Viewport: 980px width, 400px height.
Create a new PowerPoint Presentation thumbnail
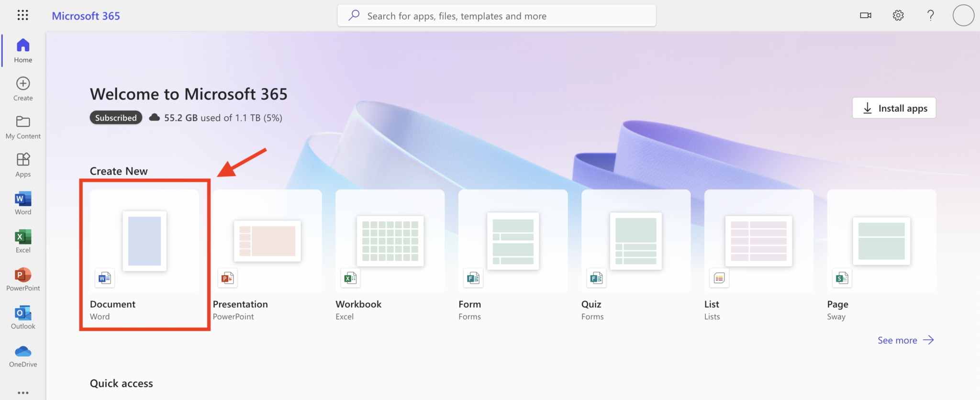(267, 241)
